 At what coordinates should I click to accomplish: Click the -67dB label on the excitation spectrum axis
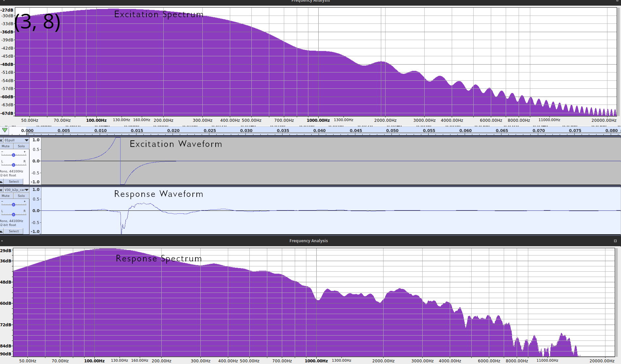[7, 114]
